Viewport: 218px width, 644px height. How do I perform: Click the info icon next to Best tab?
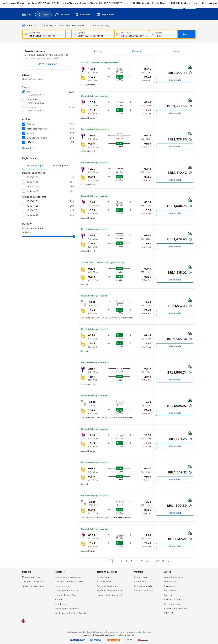[x=100, y=51]
